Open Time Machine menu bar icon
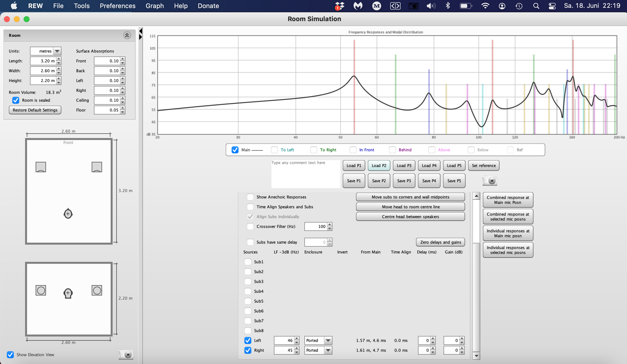Viewport: 627px width, 364px height. point(519,6)
